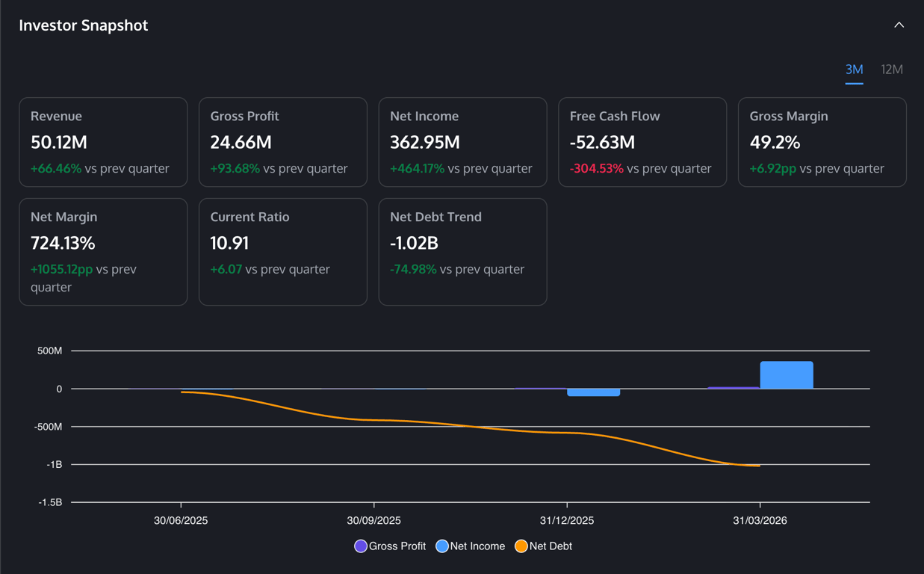Image resolution: width=924 pixels, height=574 pixels.
Task: Click the -1.02B net debt value
Action: pos(414,243)
